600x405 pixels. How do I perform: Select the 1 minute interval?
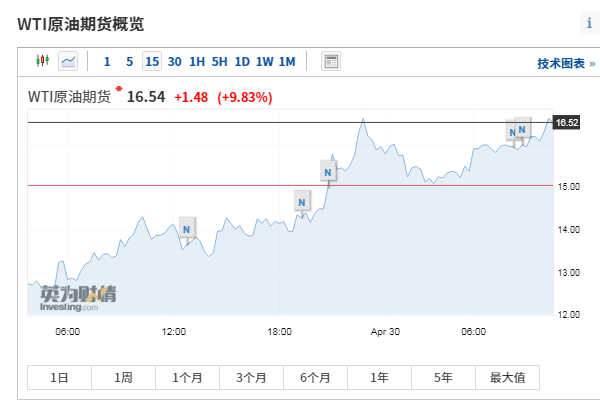click(107, 62)
